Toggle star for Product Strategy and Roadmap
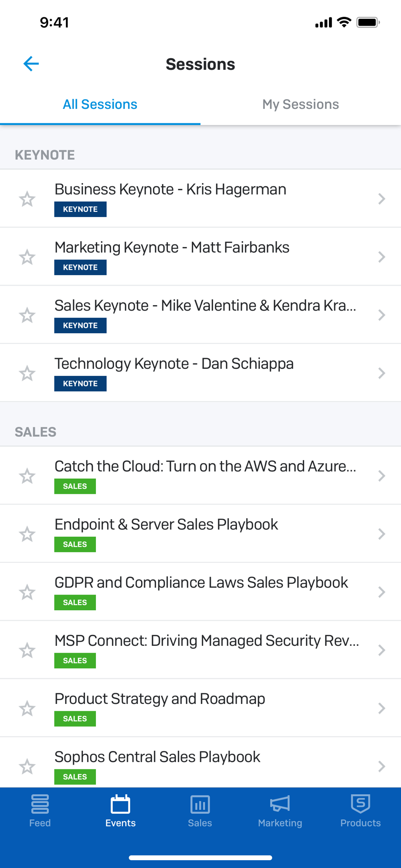 (27, 708)
